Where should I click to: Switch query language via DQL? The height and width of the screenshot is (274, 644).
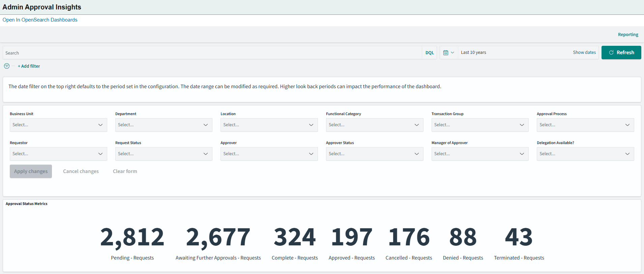[x=430, y=53]
